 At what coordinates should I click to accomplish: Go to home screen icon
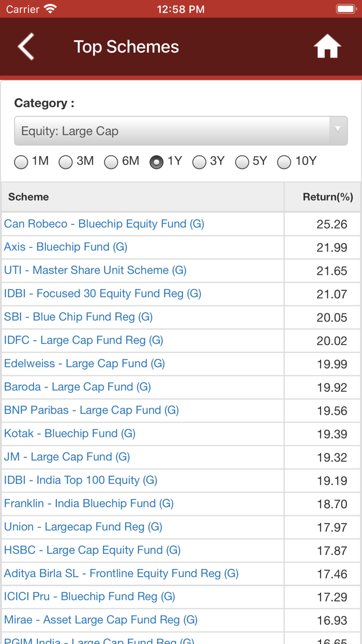(327, 47)
